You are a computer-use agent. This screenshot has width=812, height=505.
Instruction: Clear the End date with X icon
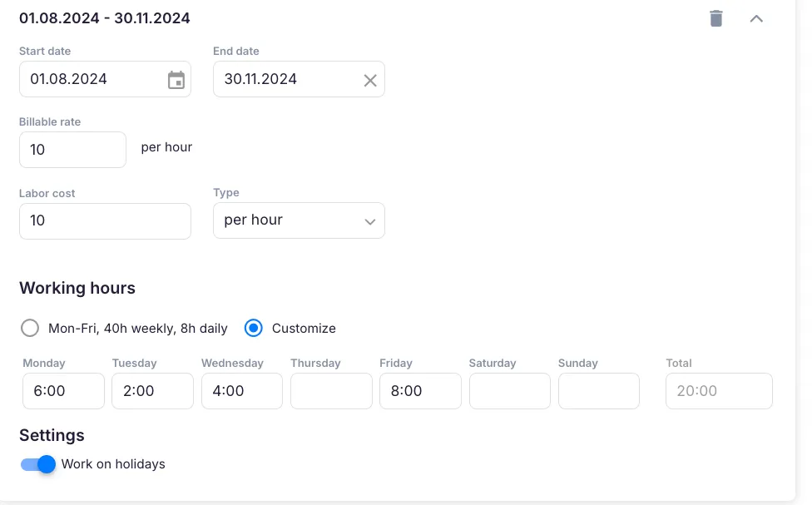(370, 80)
